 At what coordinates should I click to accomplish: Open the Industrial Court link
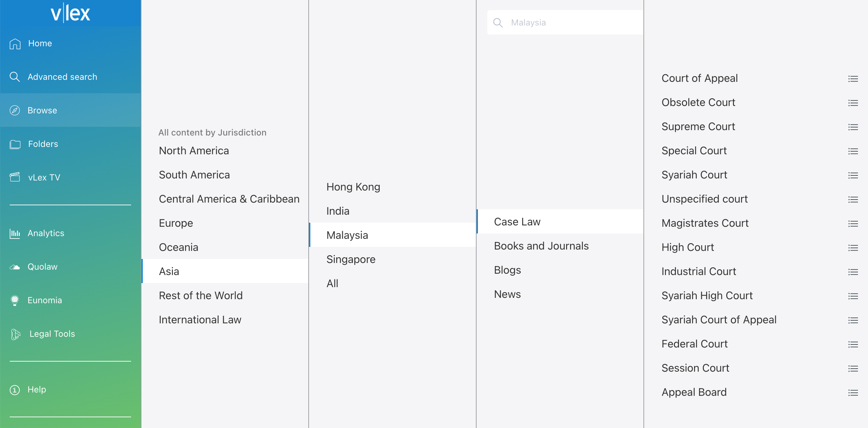click(698, 271)
